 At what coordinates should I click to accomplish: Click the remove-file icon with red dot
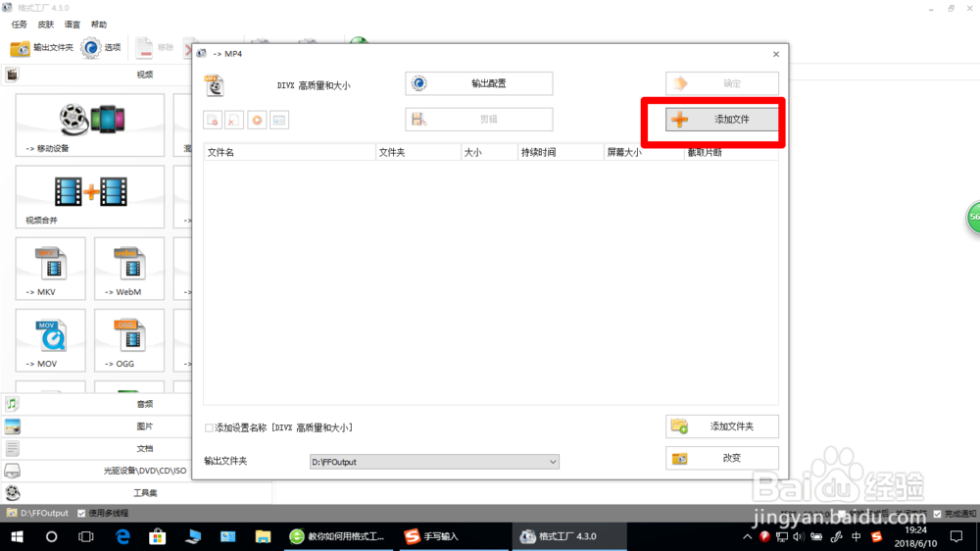tap(213, 120)
